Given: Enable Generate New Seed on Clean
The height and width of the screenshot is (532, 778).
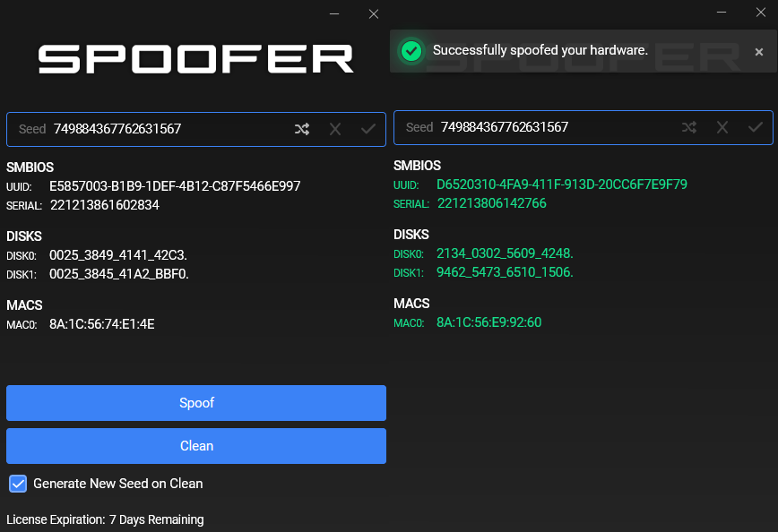Looking at the screenshot, I should pyautogui.click(x=18, y=484).
